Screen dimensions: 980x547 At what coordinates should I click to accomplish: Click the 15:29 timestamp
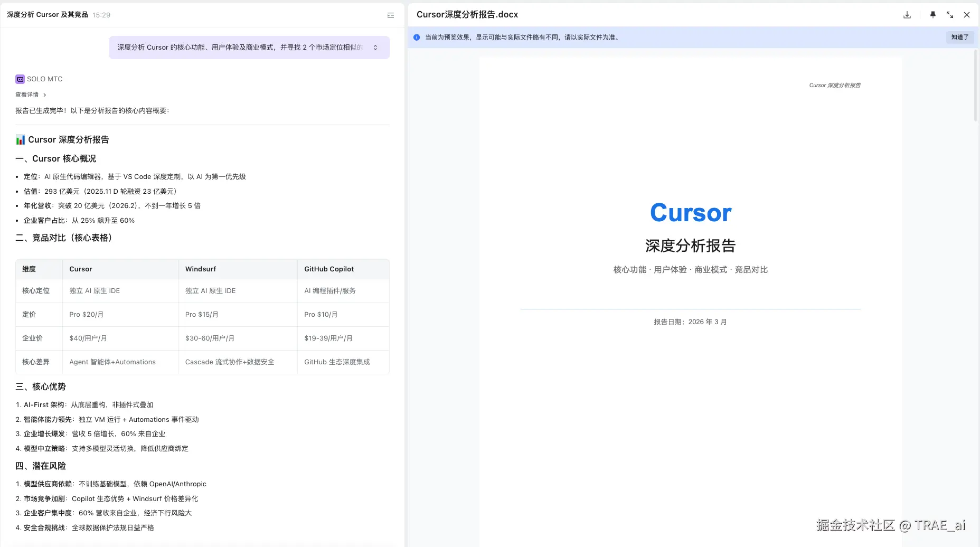pyautogui.click(x=101, y=15)
